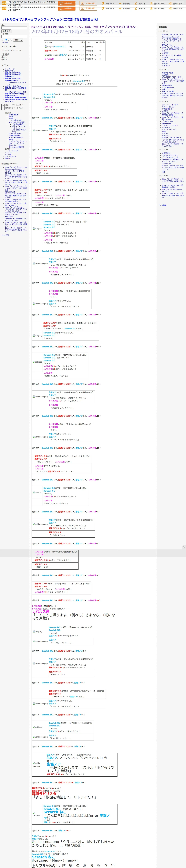
Task: Click レパルス茜 name in character table
Action: point(49,59)
